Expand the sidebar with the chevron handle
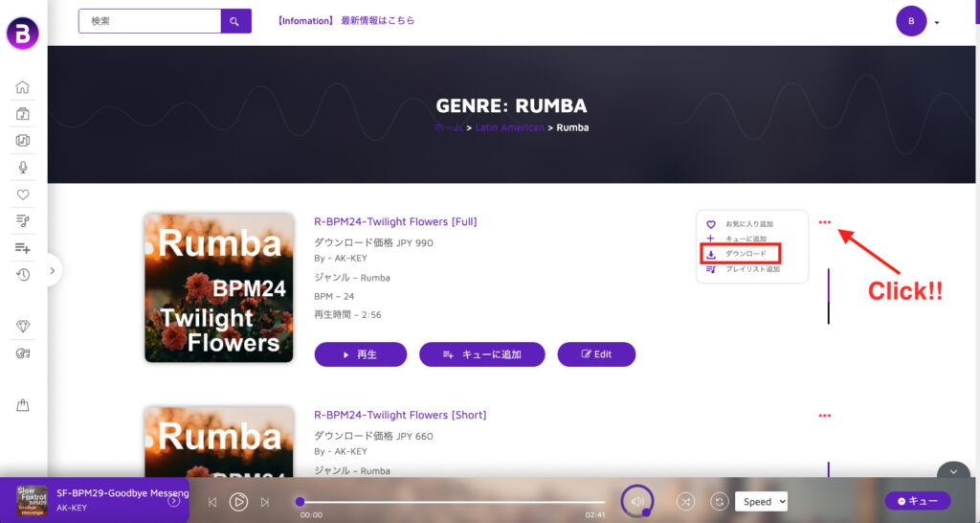The height and width of the screenshot is (523, 980). pos(53,271)
